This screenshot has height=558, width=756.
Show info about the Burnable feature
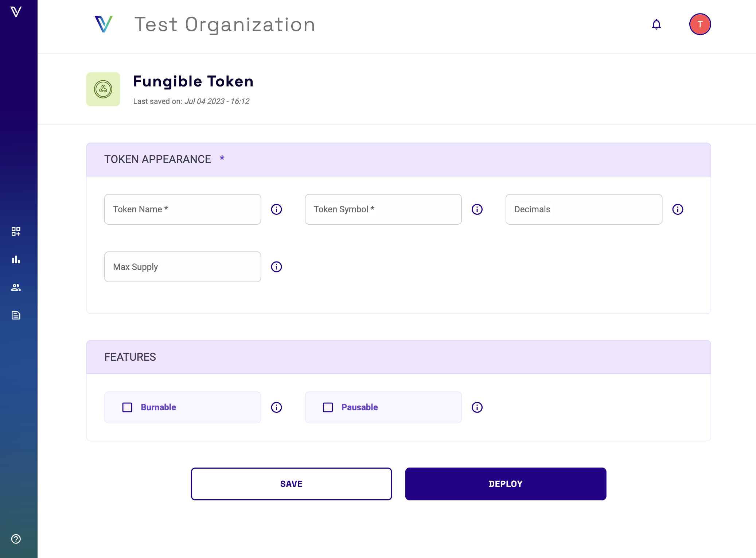click(276, 407)
